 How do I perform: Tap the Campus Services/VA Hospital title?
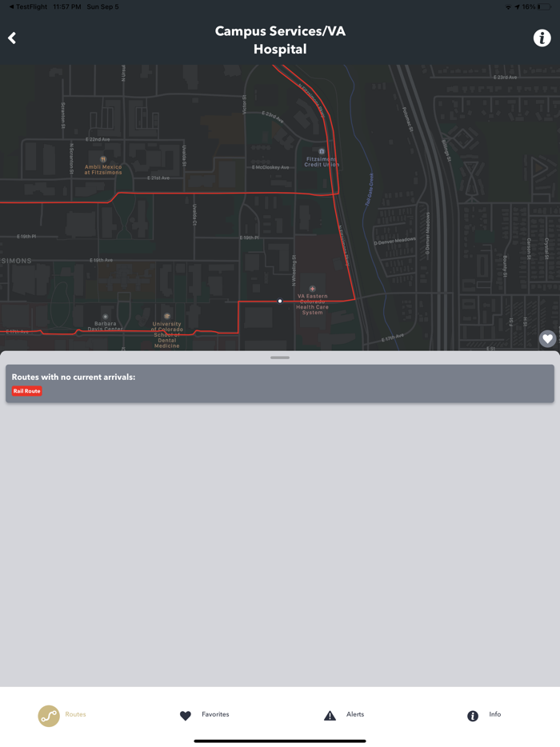tap(280, 40)
